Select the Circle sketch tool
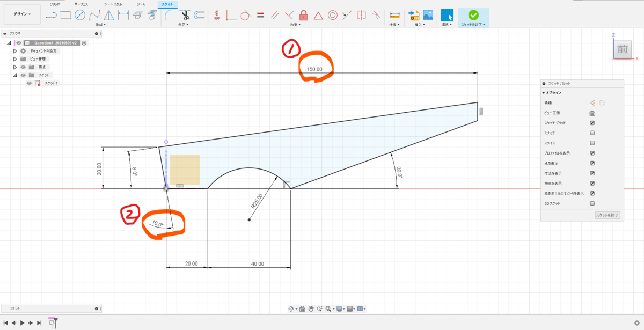The image size is (644, 330). 80,15
